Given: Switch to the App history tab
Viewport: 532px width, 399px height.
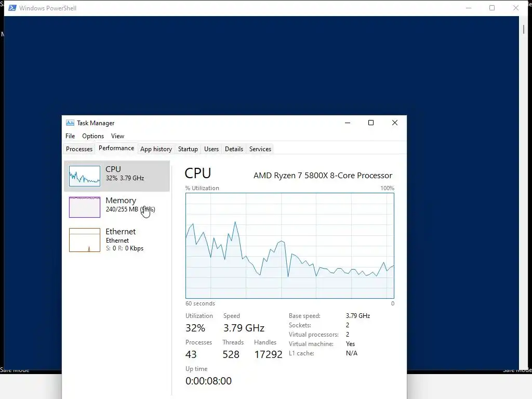Looking at the screenshot, I should point(156,149).
